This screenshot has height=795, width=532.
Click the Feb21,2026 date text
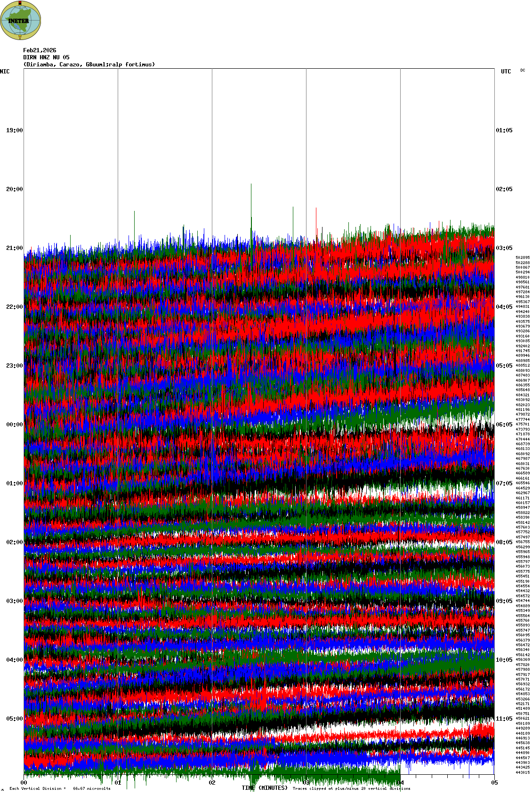tap(40, 50)
